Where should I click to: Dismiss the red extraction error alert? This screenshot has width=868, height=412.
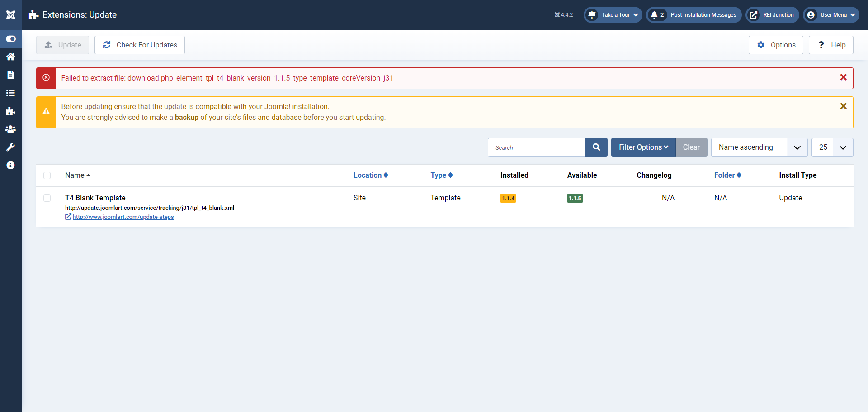pos(843,77)
